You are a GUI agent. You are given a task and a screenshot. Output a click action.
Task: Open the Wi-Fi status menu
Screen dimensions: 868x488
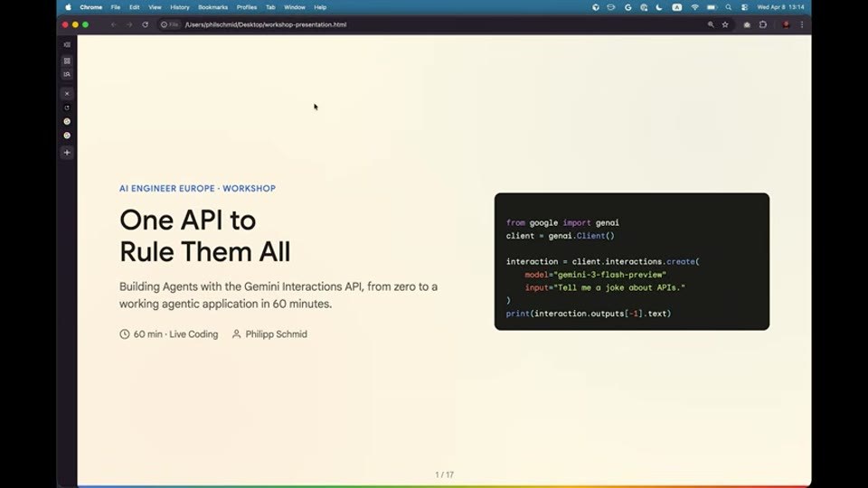click(x=694, y=7)
